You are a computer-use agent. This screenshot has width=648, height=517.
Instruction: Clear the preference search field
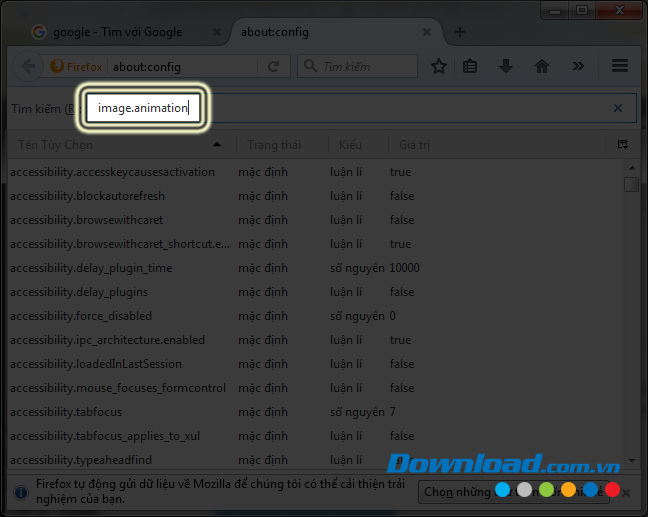[x=618, y=108]
